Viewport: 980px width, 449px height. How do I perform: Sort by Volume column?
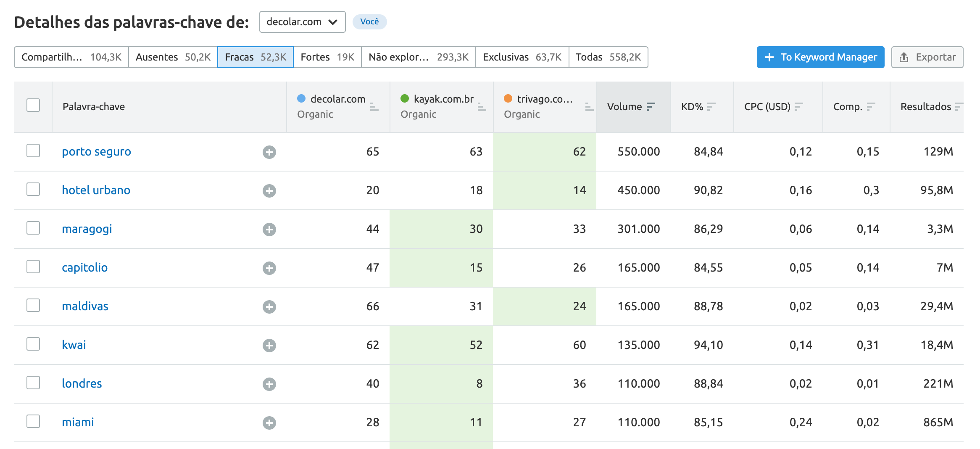pyautogui.click(x=651, y=107)
